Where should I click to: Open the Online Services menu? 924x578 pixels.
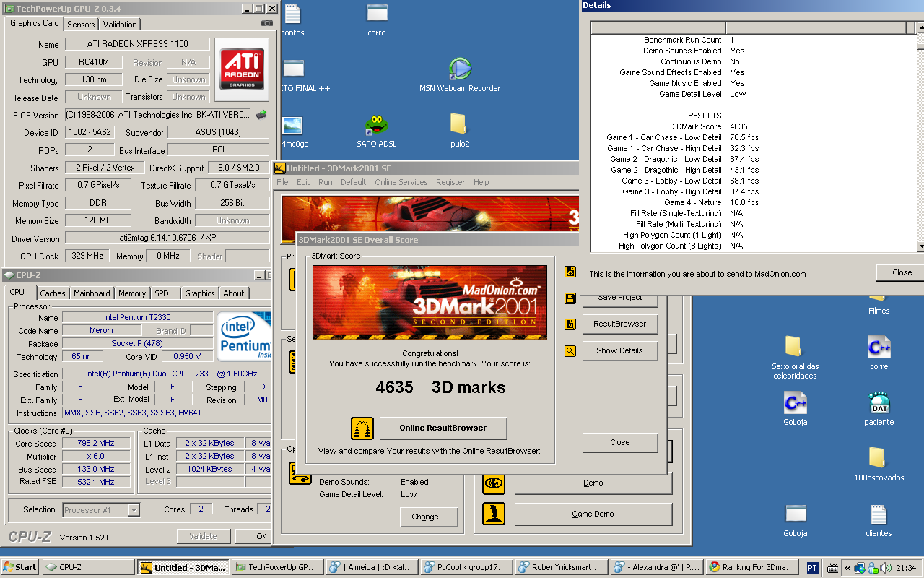click(401, 182)
